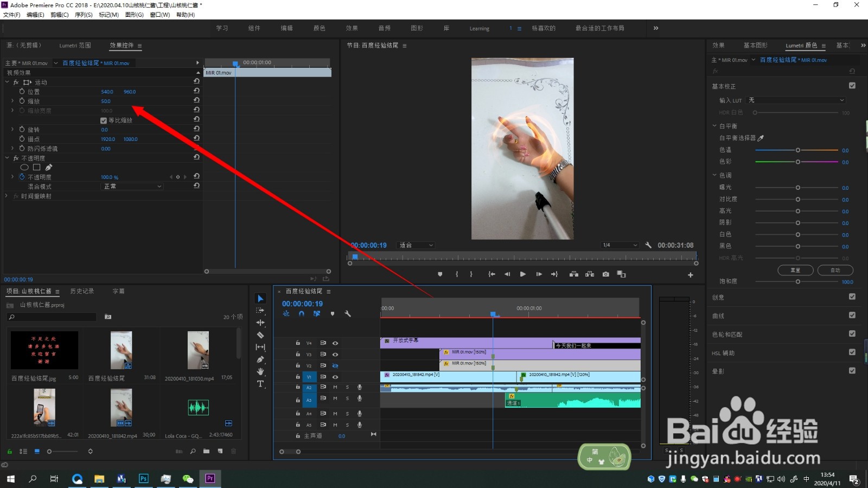Select the Type tool
Screen dimensions: 868x488
click(x=260, y=384)
